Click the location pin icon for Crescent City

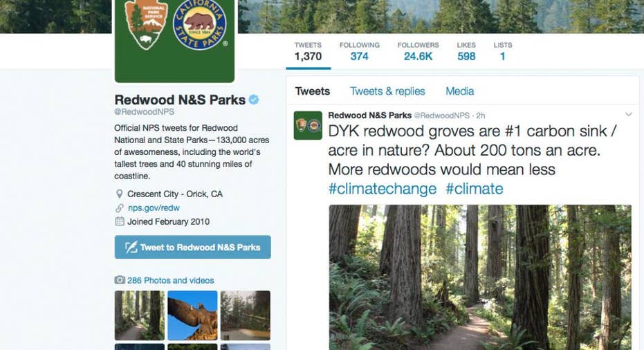(x=120, y=194)
